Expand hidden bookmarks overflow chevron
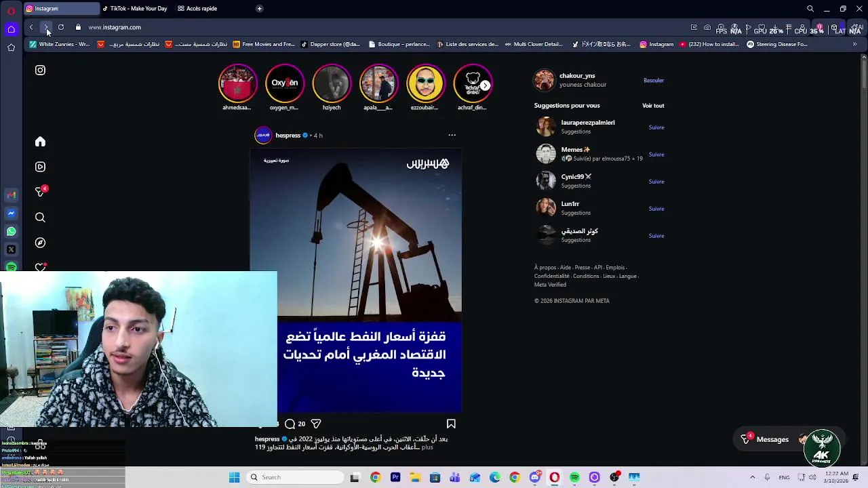The height and width of the screenshot is (488, 868). (x=854, y=44)
